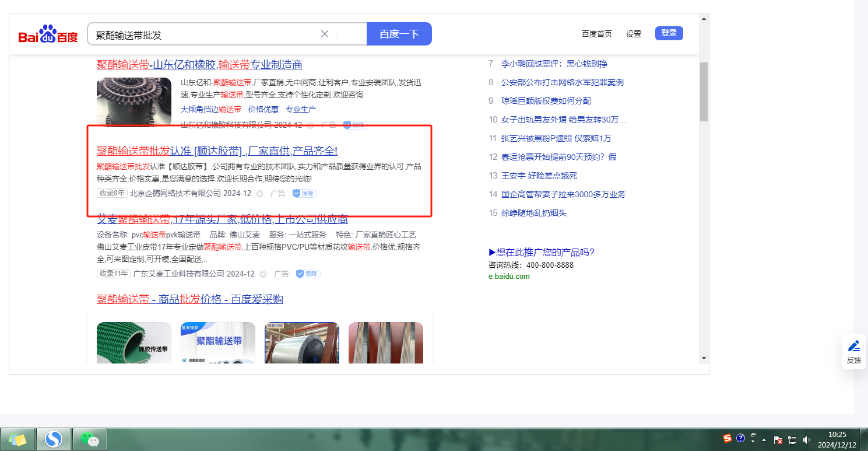The image size is (868, 451).
Task: Click the Baidu logo
Action: (x=48, y=35)
